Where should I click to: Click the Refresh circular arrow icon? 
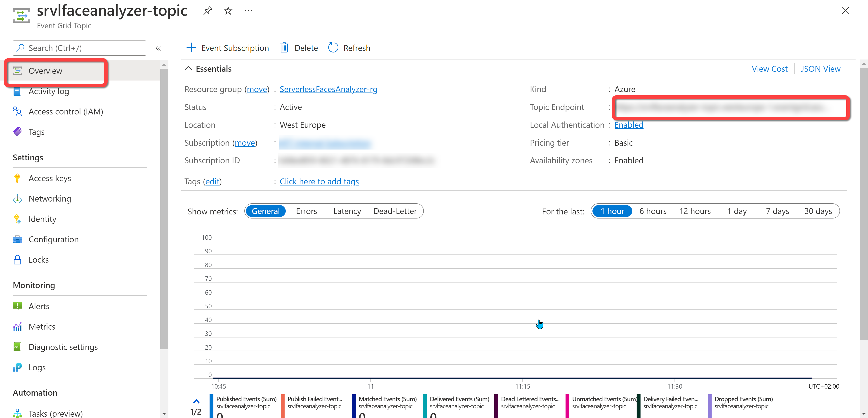[x=333, y=48]
